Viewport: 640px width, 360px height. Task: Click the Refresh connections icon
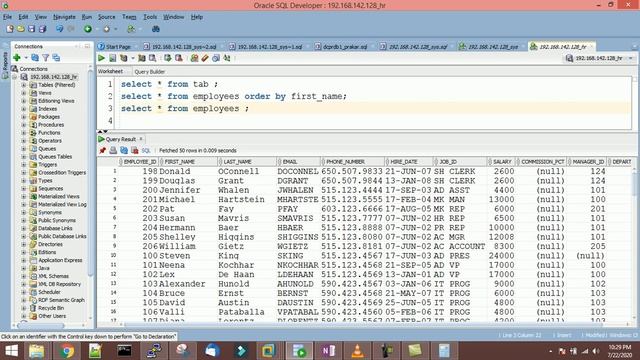(x=35, y=58)
